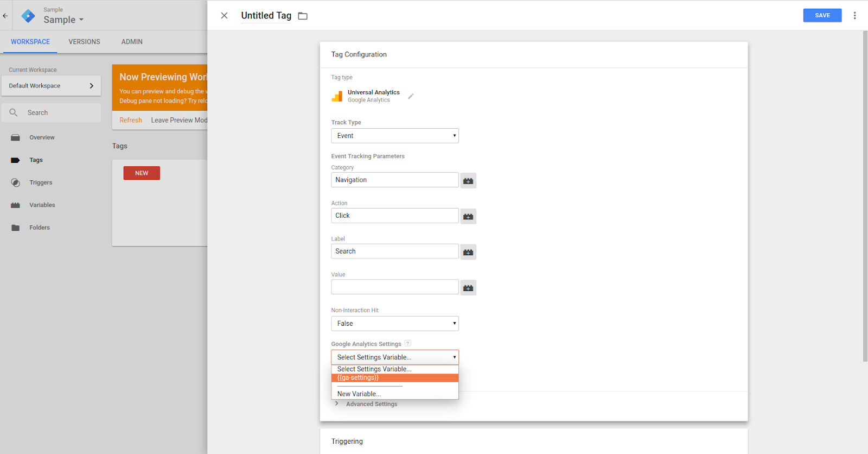Click Leave Preview Mode link
Image resolution: width=868 pixels, height=454 pixels.
(179, 120)
